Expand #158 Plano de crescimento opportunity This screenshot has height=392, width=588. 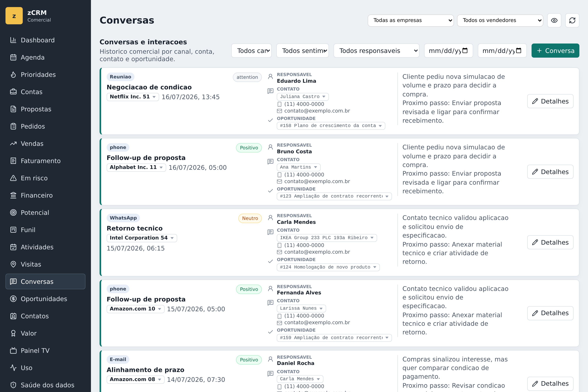(x=331, y=125)
